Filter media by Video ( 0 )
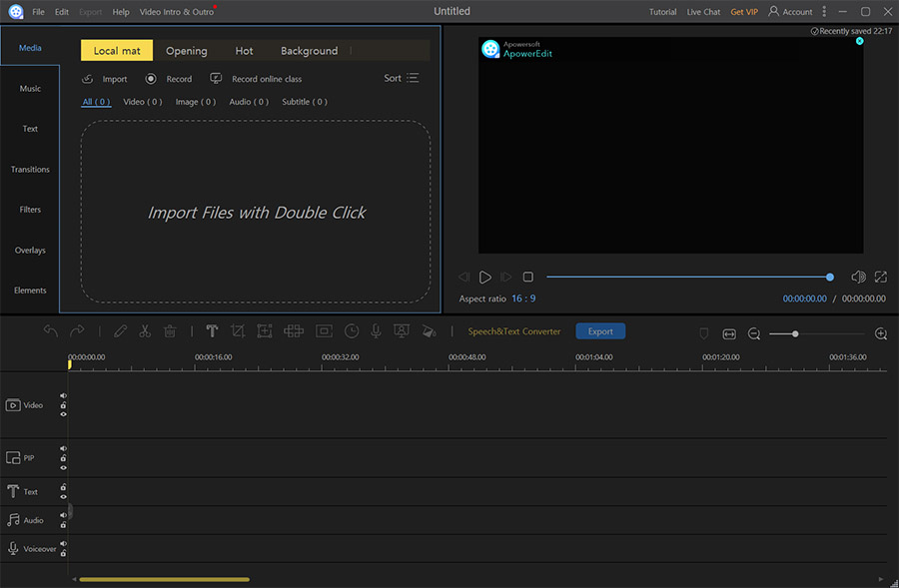Viewport: 899px width, 588px height. [143, 102]
